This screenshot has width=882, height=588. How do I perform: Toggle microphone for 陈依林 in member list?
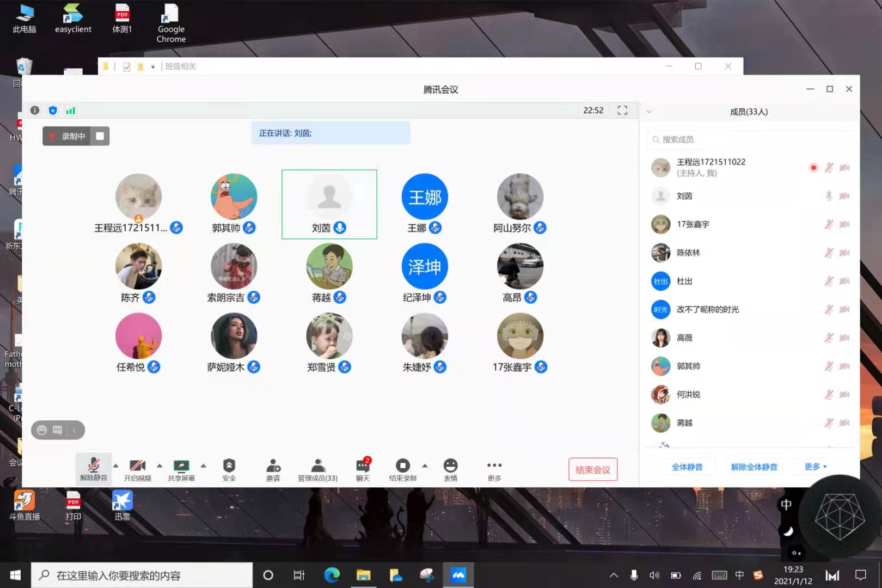click(829, 253)
